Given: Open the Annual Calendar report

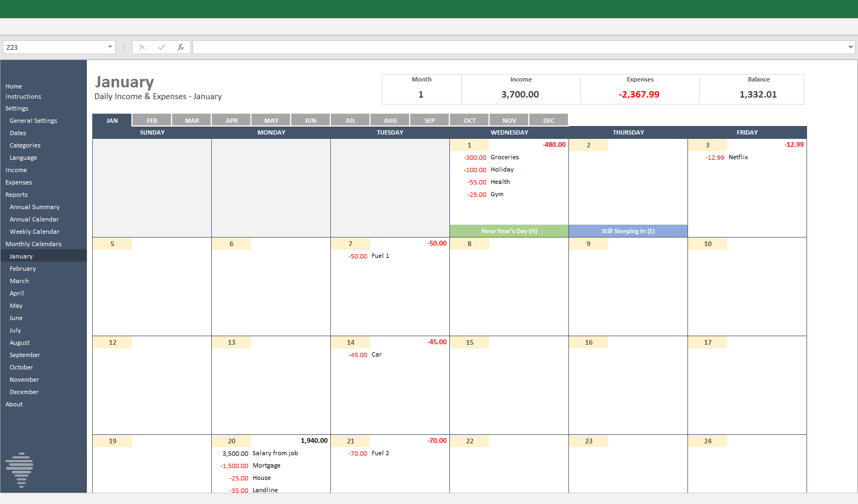Looking at the screenshot, I should point(34,219).
